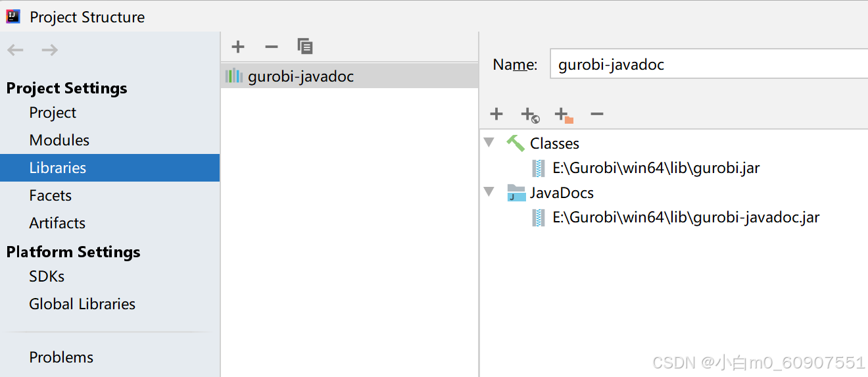The height and width of the screenshot is (377, 868).
Task: Open the Modules settings page
Action: [59, 140]
